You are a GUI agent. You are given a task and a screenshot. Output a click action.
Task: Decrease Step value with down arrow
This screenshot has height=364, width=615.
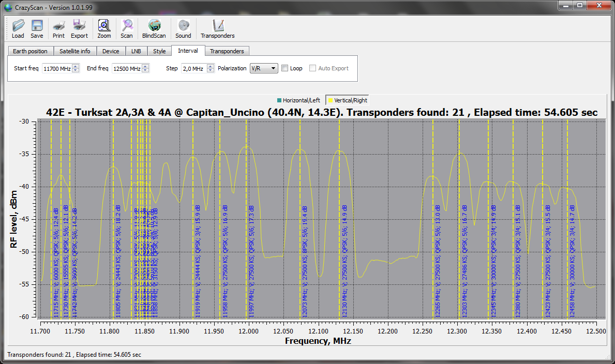(x=211, y=71)
